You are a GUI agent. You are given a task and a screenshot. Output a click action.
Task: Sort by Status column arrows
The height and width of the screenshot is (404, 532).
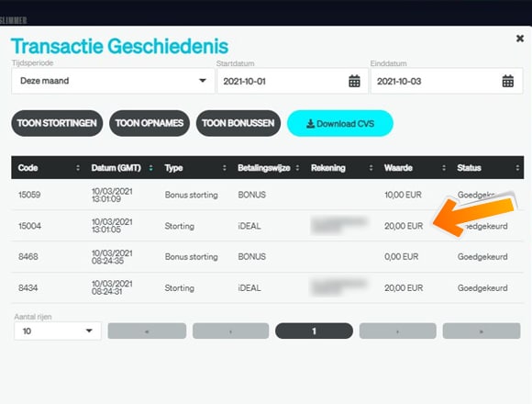[517, 168]
